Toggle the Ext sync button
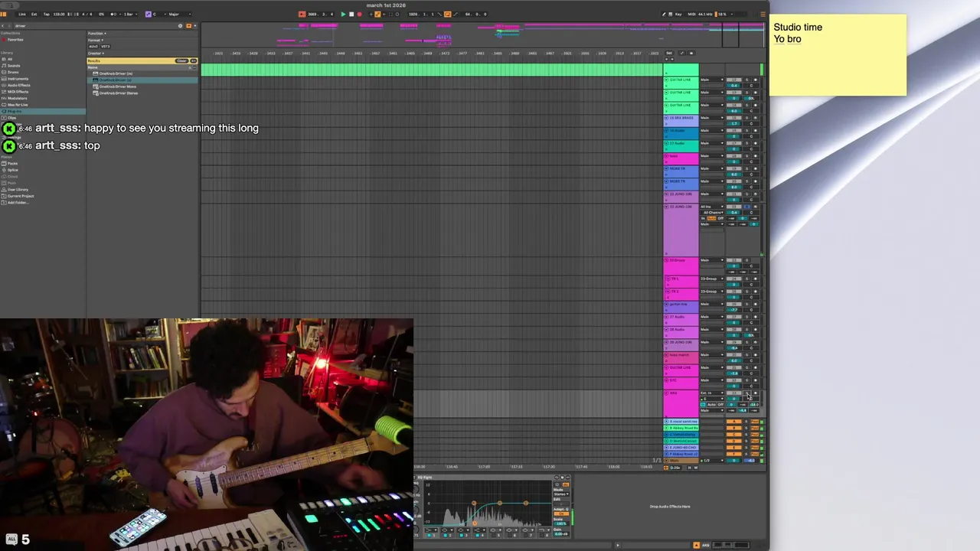The height and width of the screenshot is (551, 980). [x=34, y=14]
